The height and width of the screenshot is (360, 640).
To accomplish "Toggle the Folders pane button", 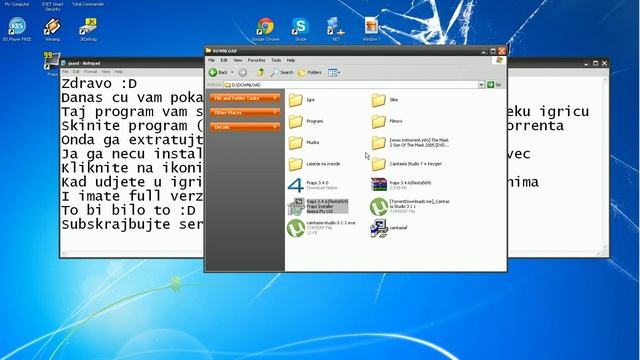I will pos(310,72).
